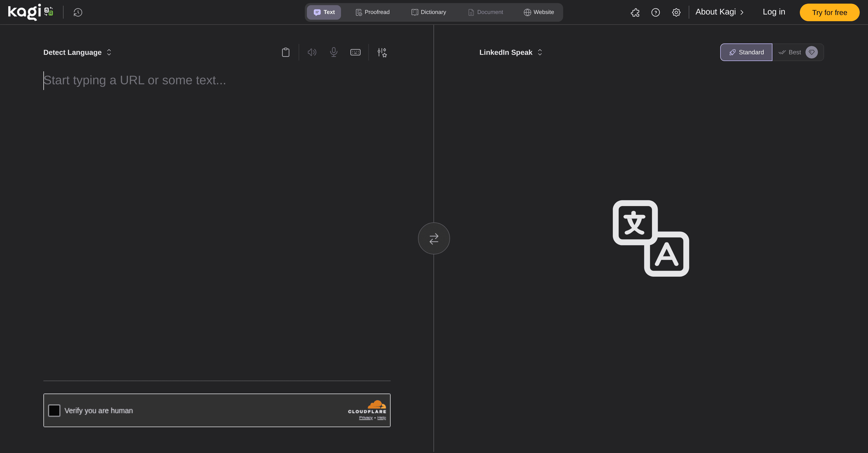Open settings gear icon
The height and width of the screenshot is (453, 868).
click(676, 12)
